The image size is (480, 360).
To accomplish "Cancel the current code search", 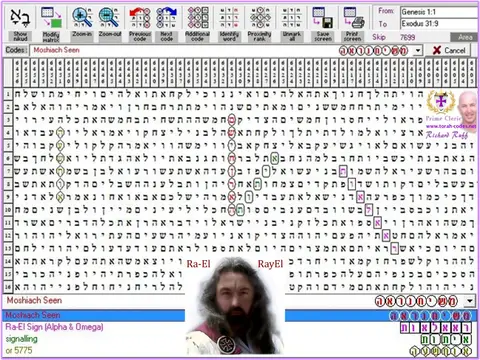I will click(449, 50).
